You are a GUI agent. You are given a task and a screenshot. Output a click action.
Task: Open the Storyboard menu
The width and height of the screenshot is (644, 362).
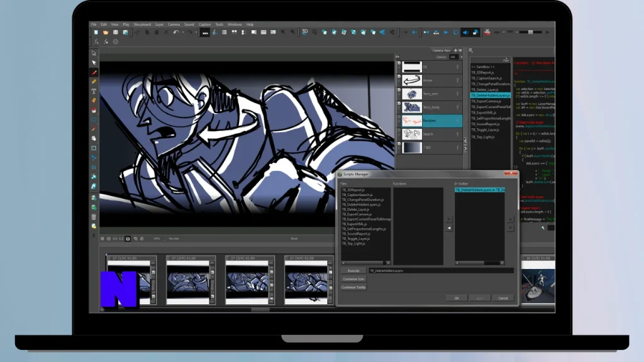click(142, 25)
